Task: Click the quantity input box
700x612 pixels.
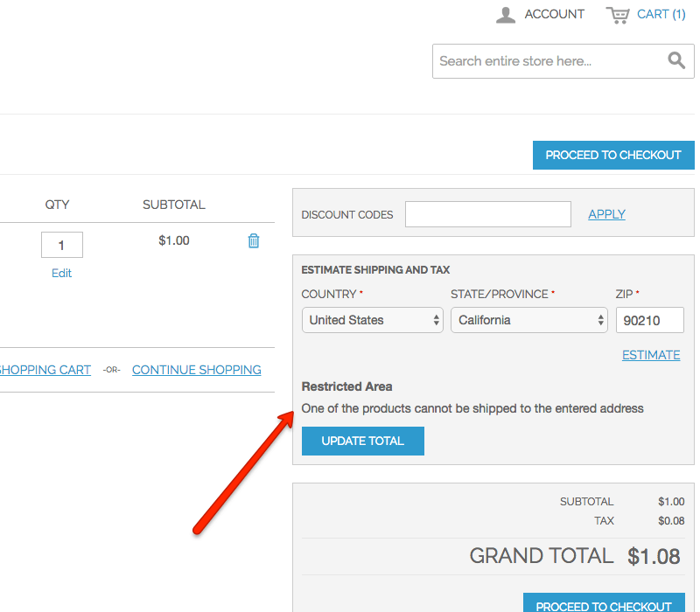Action: (x=62, y=245)
